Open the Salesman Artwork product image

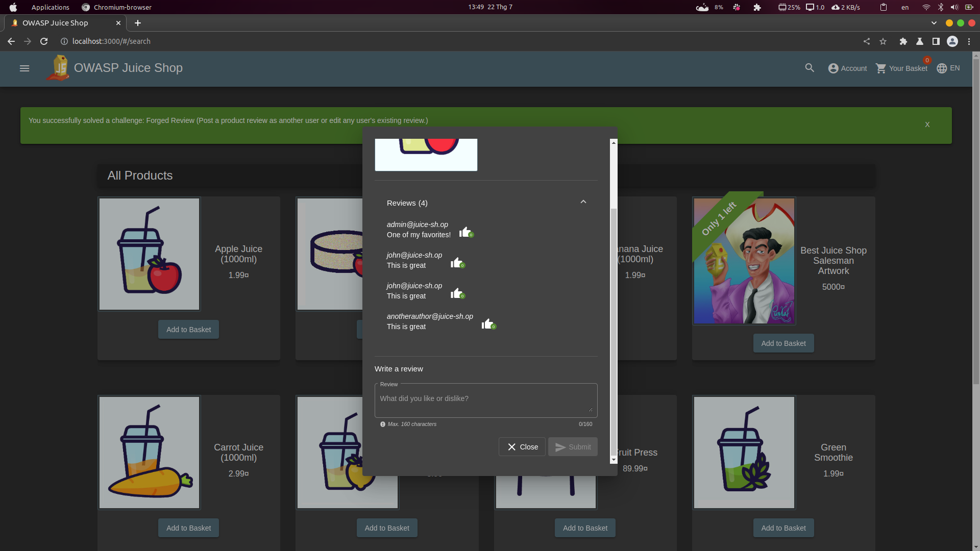pyautogui.click(x=744, y=261)
